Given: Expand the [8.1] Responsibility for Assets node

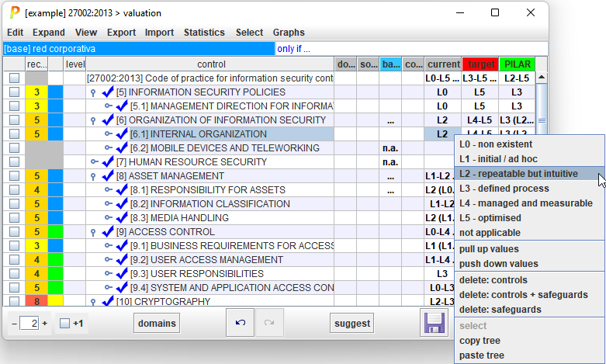Looking at the screenshot, I should [108, 189].
